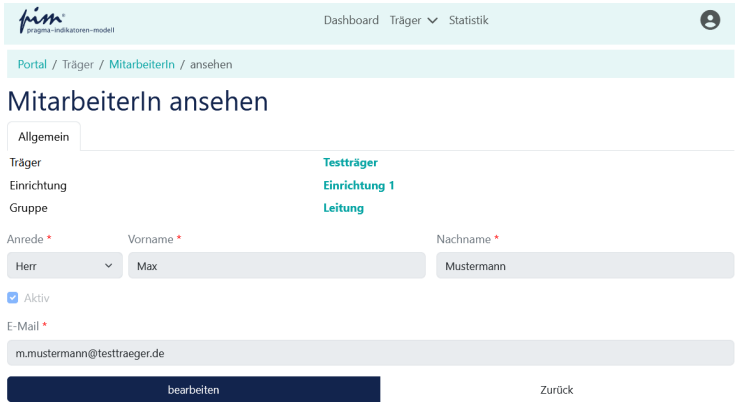This screenshot has height=415, width=744.
Task: Click the Vorname field containing Max
Action: pos(276,266)
